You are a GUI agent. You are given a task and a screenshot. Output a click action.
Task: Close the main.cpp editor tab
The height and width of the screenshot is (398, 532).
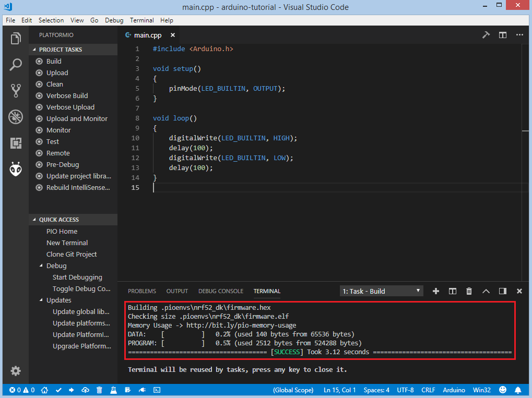[x=173, y=35]
